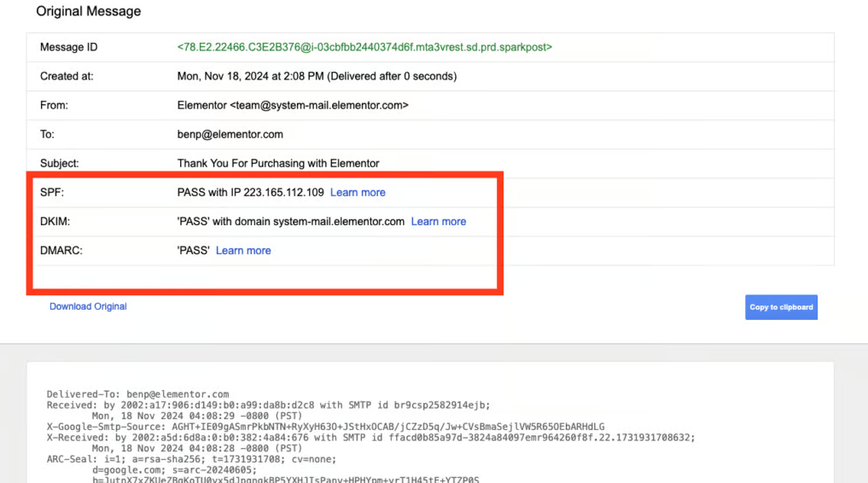Click the From: label

click(54, 105)
